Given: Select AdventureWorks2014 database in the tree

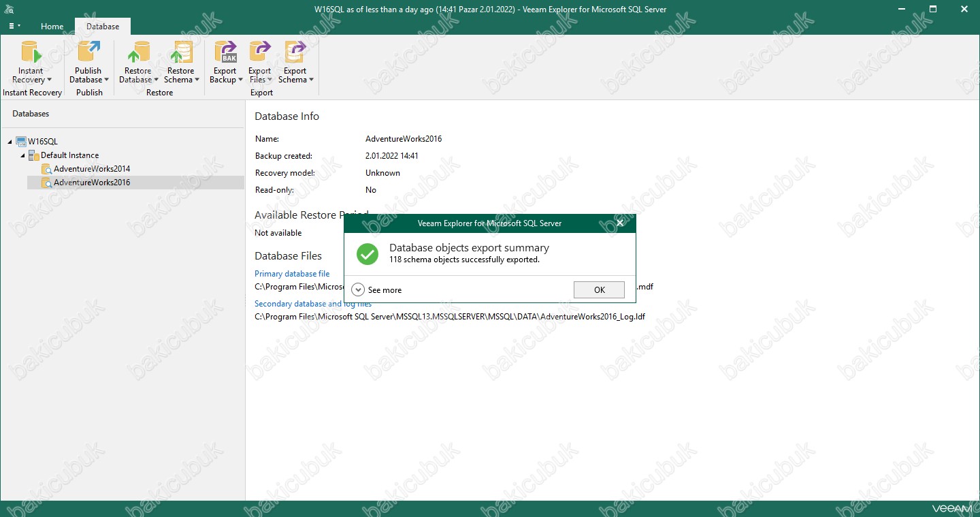Looking at the screenshot, I should coord(92,169).
